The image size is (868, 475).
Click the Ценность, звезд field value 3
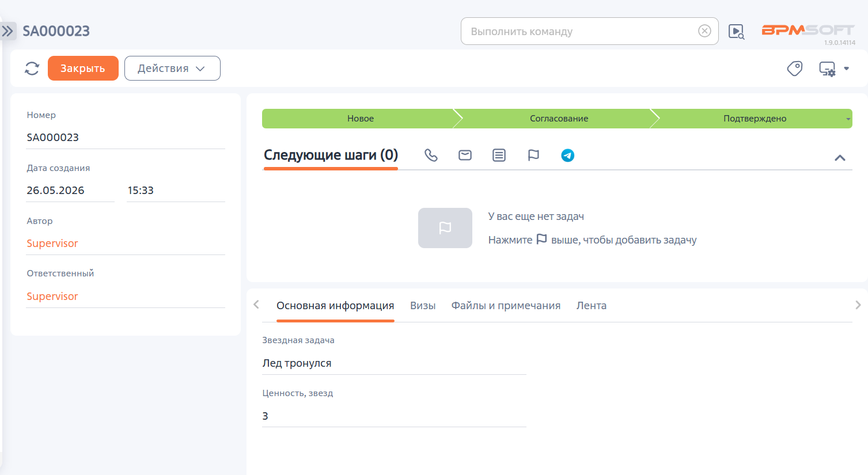click(x=394, y=416)
